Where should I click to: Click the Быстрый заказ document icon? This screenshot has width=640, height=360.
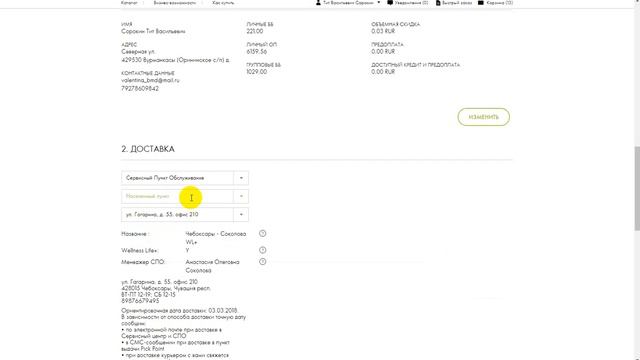(438, 2)
